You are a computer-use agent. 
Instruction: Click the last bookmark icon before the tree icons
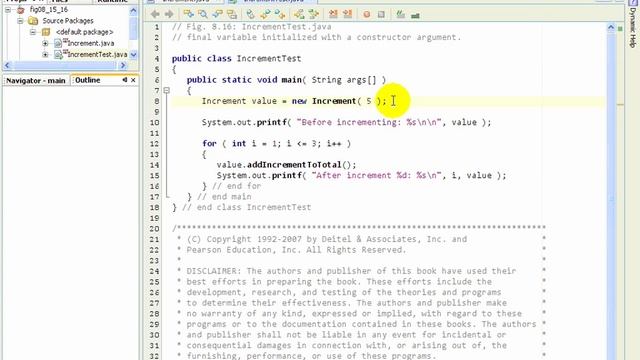[x=280, y=14]
